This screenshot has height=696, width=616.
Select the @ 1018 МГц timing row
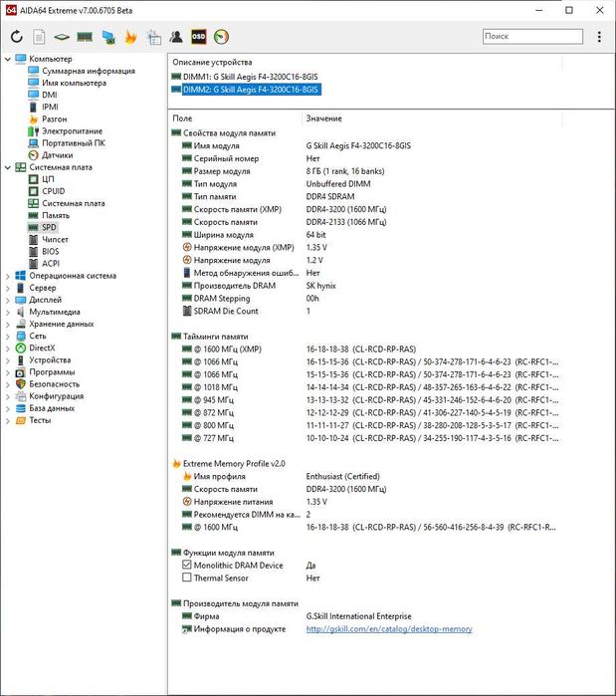point(365,387)
